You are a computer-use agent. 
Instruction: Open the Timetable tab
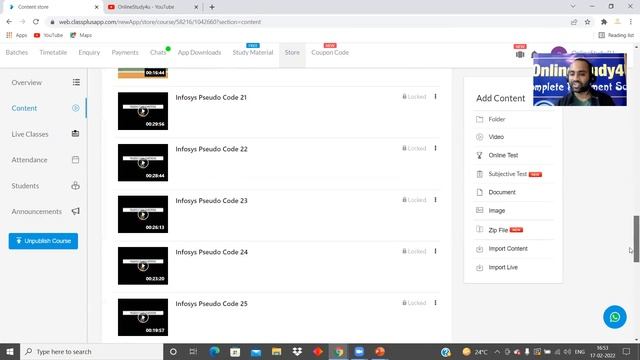point(53,53)
